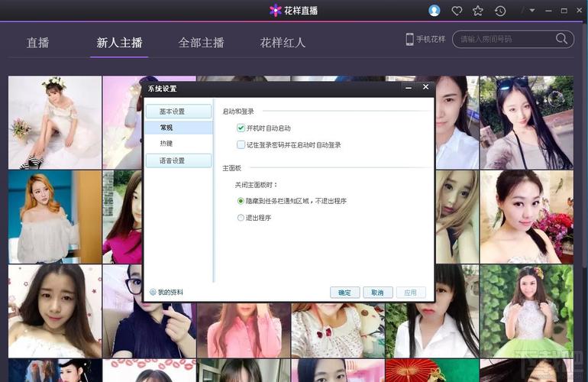Uncheck the 开机时自动启动 checkbox
This screenshot has width=588, height=382.
[241, 128]
